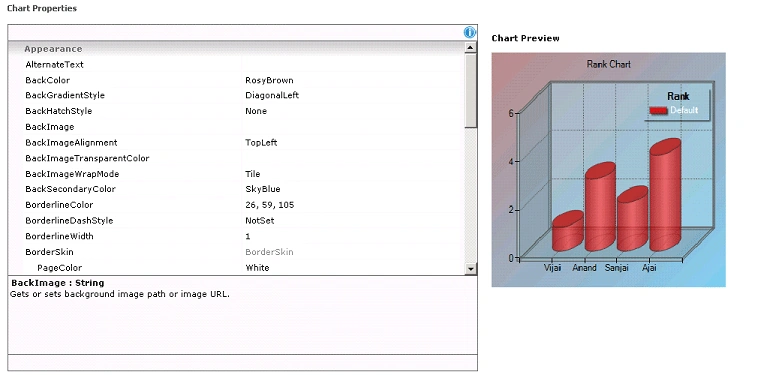Click the SkyBlue secondary color value

[x=263, y=189]
